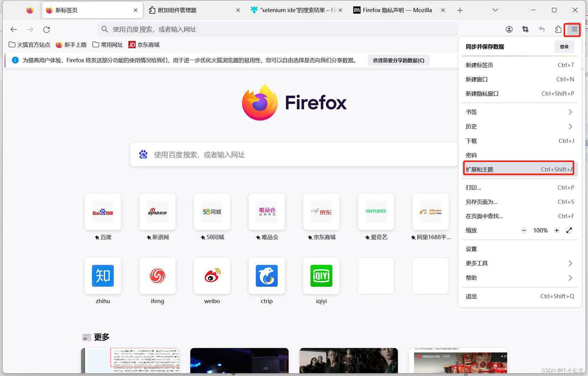Open 下载 downloads menu entry
The width and height of the screenshot is (588, 376).
(520, 141)
